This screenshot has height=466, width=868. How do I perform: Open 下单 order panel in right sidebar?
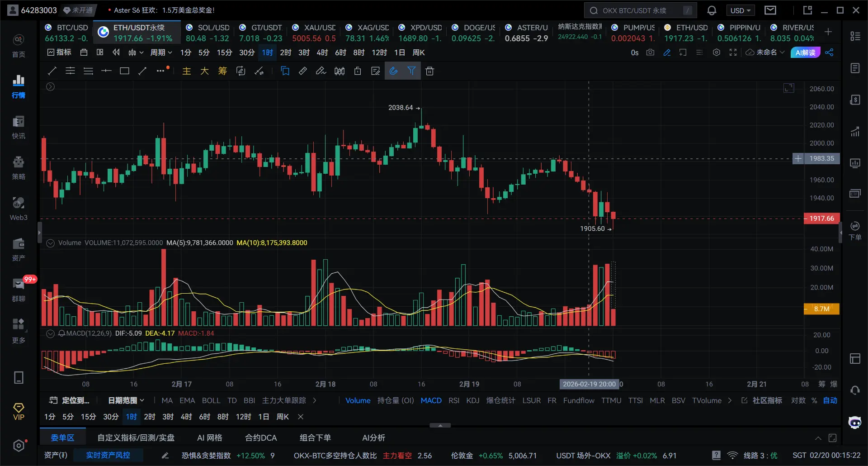(855, 231)
